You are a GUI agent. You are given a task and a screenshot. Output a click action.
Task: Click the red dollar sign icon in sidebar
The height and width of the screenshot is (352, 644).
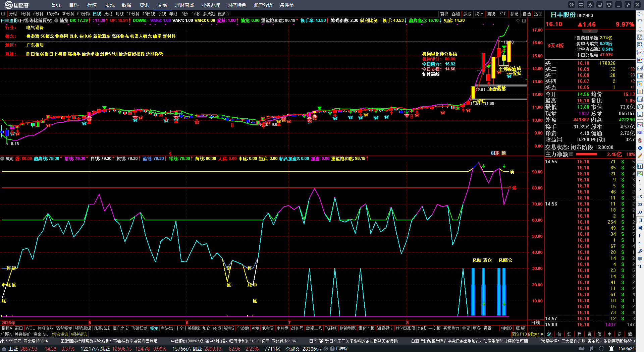640,140
